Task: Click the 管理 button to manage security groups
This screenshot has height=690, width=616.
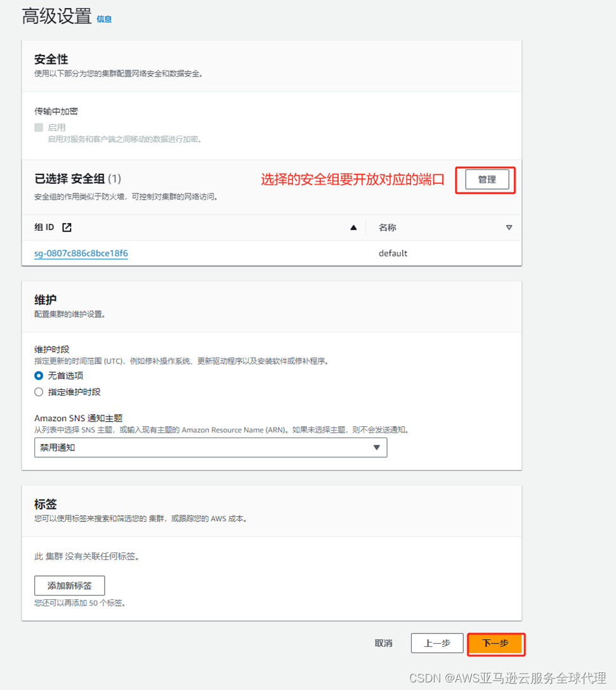Action: pos(486,179)
